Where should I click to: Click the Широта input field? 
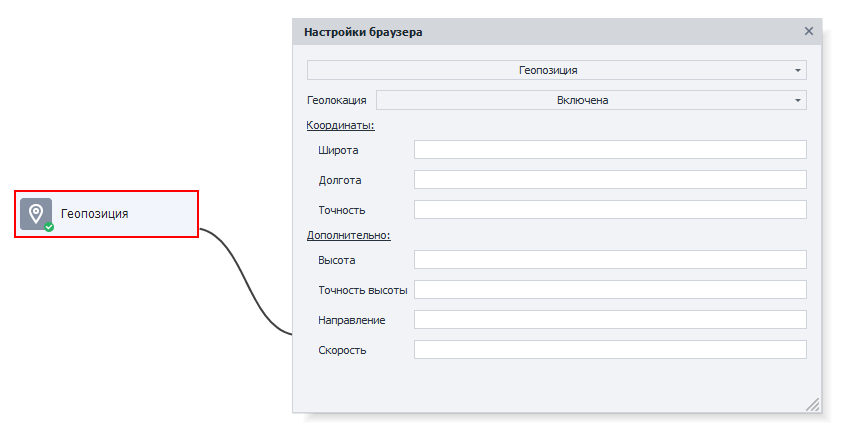point(610,150)
